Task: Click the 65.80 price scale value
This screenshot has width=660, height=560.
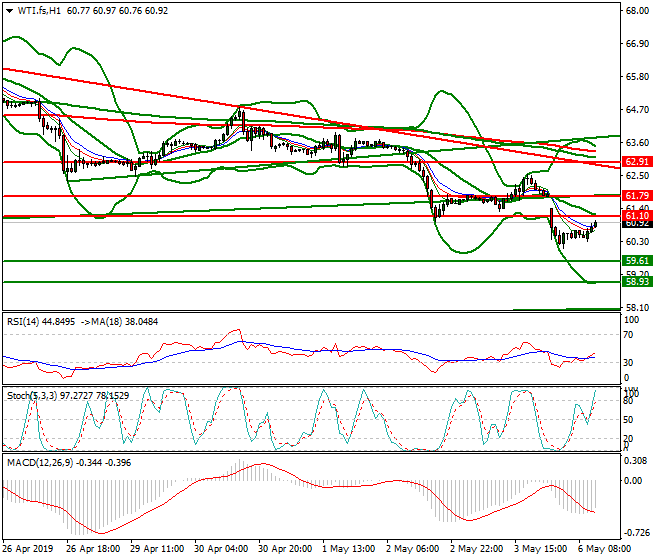Action: [637, 77]
